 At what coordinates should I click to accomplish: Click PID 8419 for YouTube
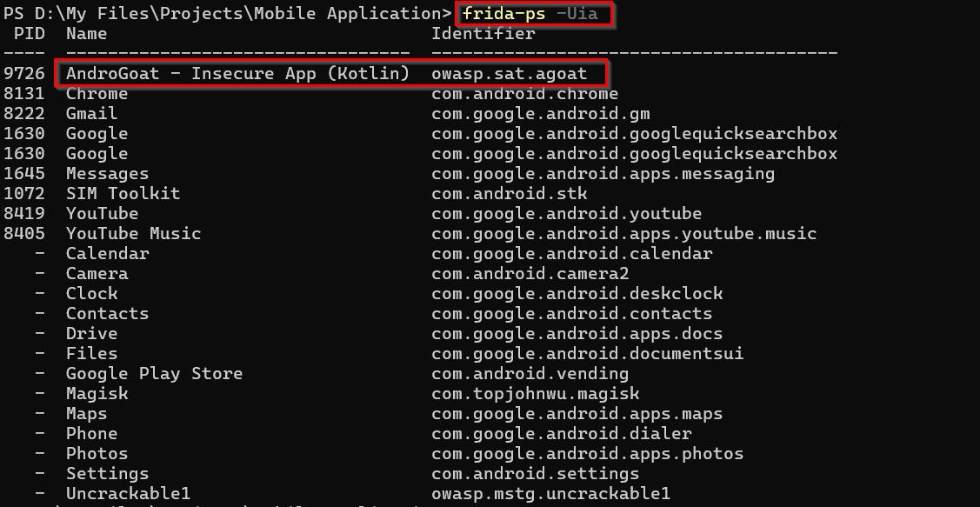coord(24,214)
